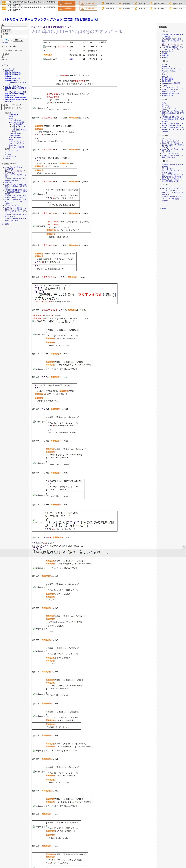Open 旧wiki in the left menu
Screen dimensions: 186x868
pos(7,158)
